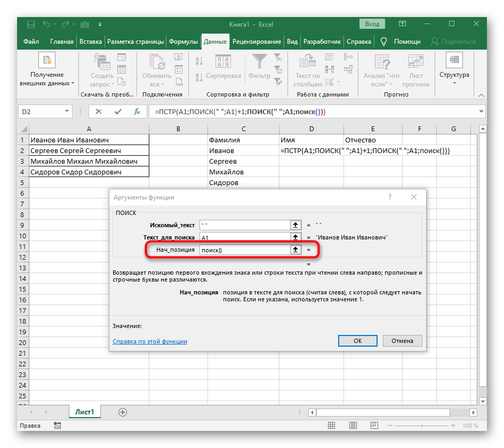Open Структура dropdown arrow

454,83
